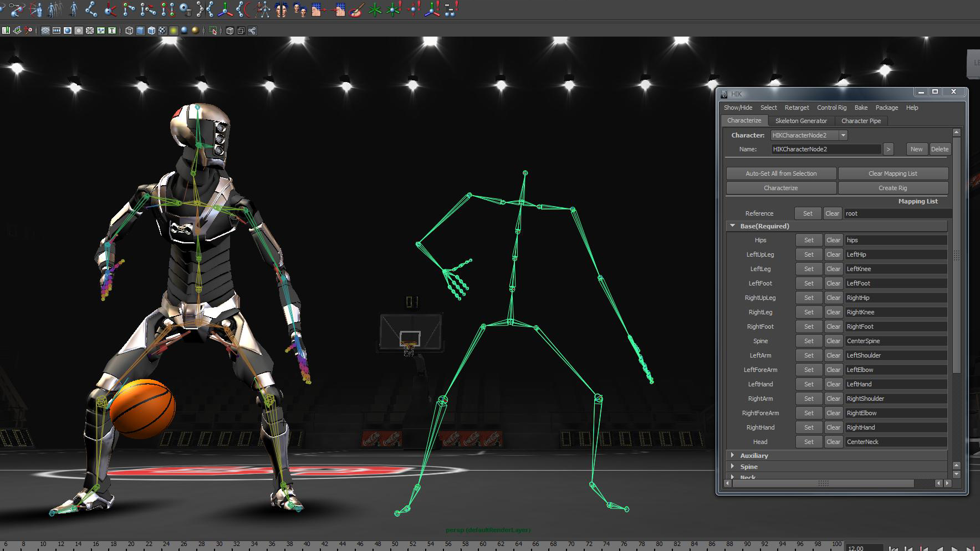The width and height of the screenshot is (980, 551).
Task: Click the two heads blend shape shelf icon
Action: 300,9
